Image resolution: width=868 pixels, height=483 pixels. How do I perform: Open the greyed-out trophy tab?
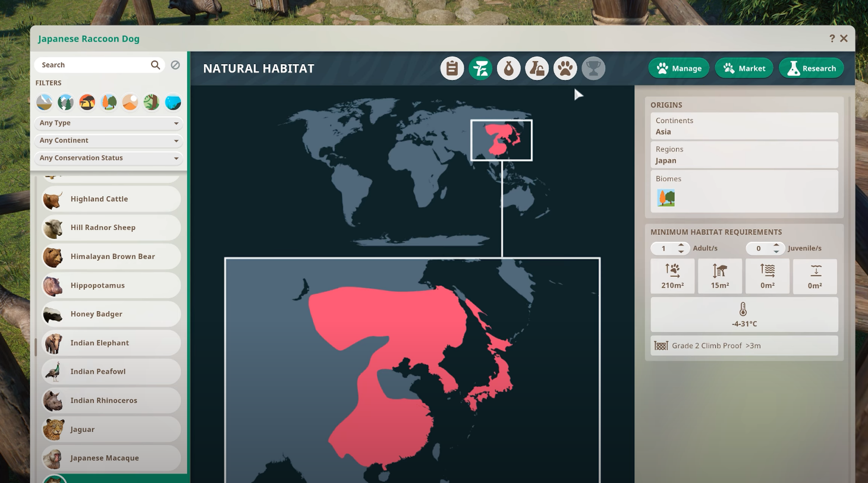point(593,68)
